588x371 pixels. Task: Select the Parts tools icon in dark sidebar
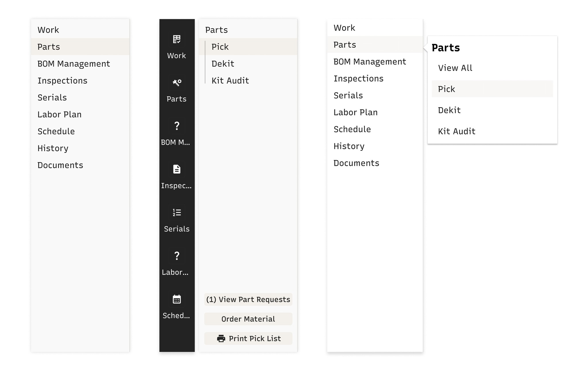coord(177,83)
